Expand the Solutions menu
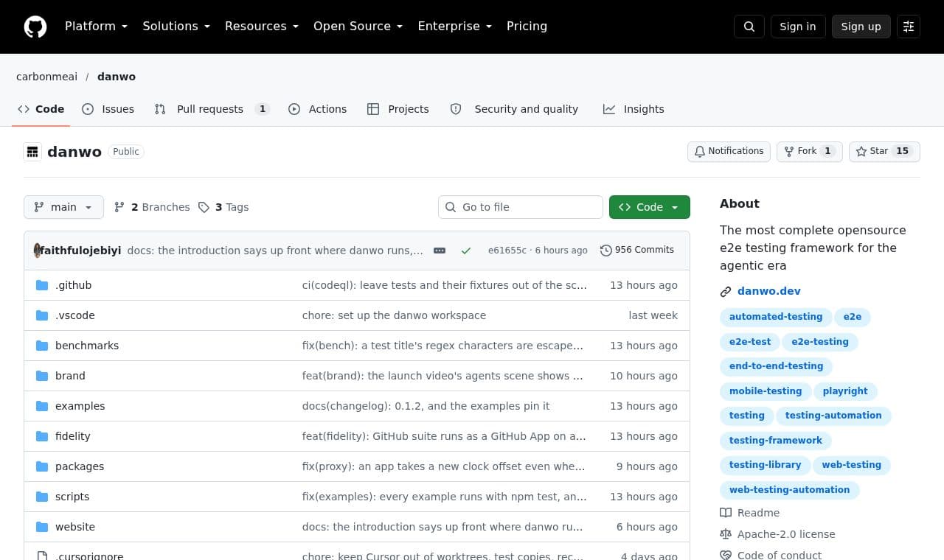The height and width of the screenshot is (560, 944). [x=176, y=26]
